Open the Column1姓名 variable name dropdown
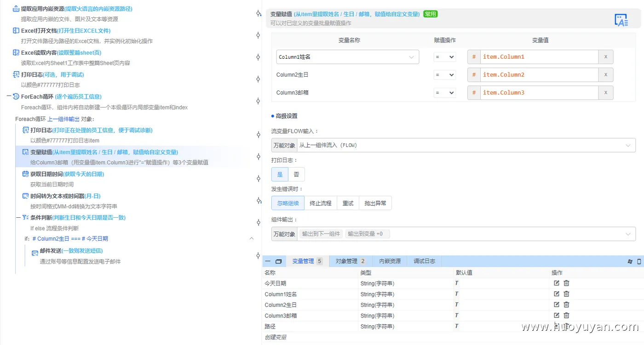This screenshot has height=345, width=644. (347, 57)
